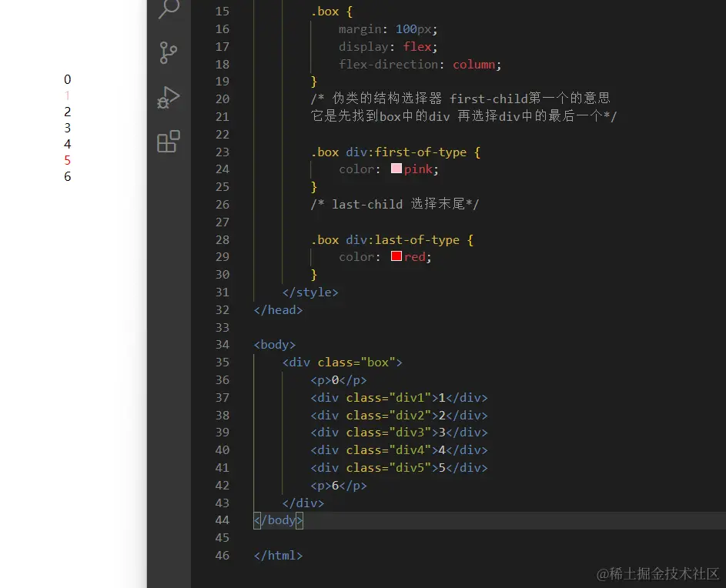This screenshot has height=588, width=726.
Task: Click the div2 element line
Action: (399, 415)
